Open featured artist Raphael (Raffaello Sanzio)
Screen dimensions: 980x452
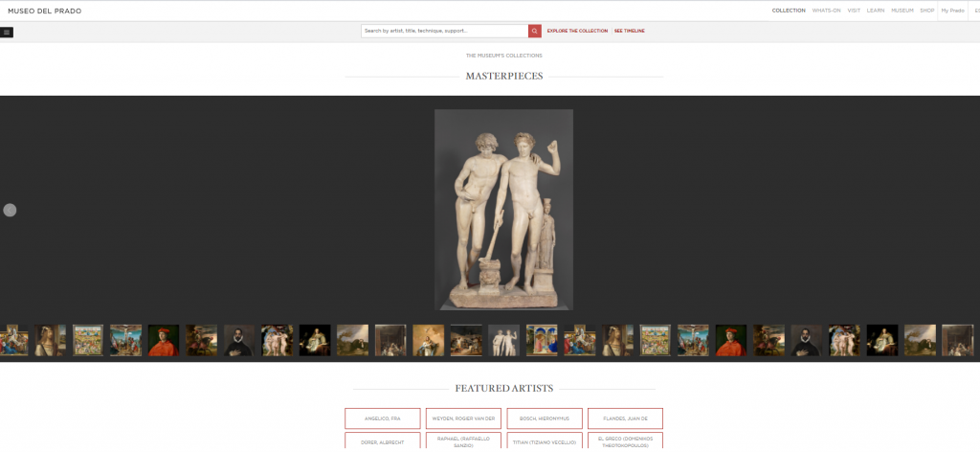(x=463, y=441)
